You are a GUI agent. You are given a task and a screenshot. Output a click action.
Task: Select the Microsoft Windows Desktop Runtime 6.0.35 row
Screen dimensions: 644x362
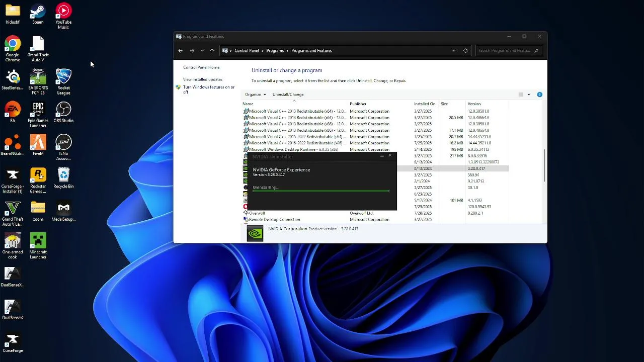click(x=375, y=149)
